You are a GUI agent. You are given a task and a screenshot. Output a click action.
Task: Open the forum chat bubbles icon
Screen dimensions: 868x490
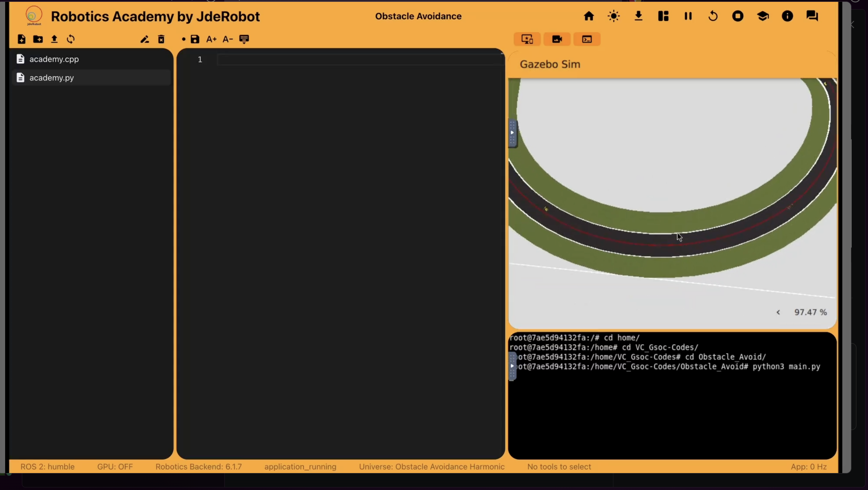click(x=812, y=16)
